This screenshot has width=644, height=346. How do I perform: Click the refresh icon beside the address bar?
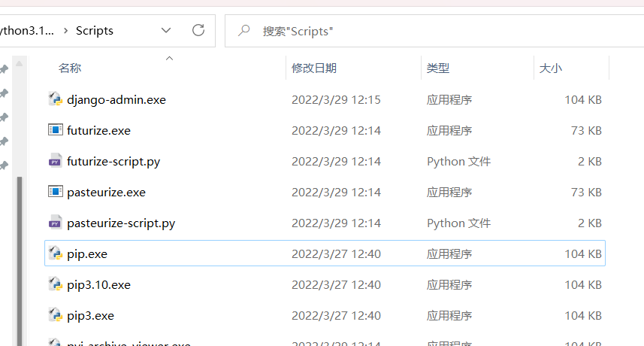[x=198, y=30]
